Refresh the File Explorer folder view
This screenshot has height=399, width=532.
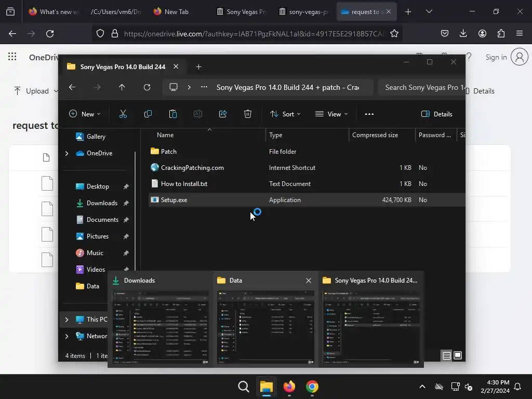coord(147,87)
